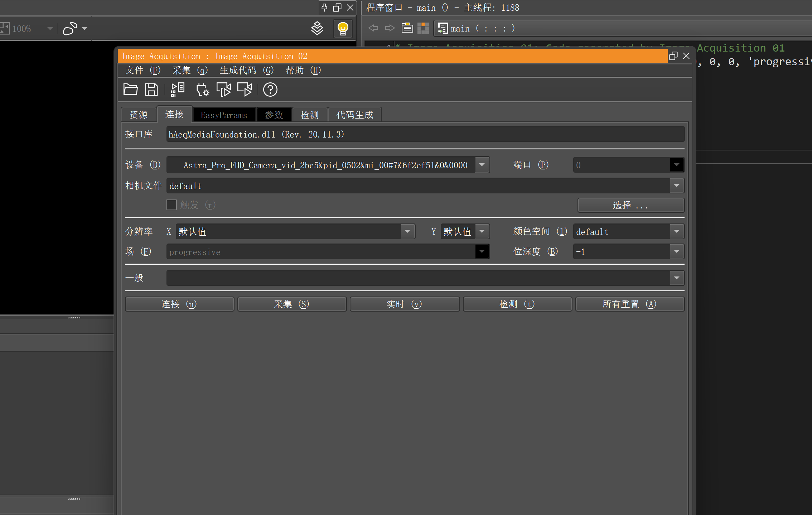Viewport: 812px width, 515px height.
Task: Expand the resolution Y 默认值 dropdown
Action: (482, 231)
